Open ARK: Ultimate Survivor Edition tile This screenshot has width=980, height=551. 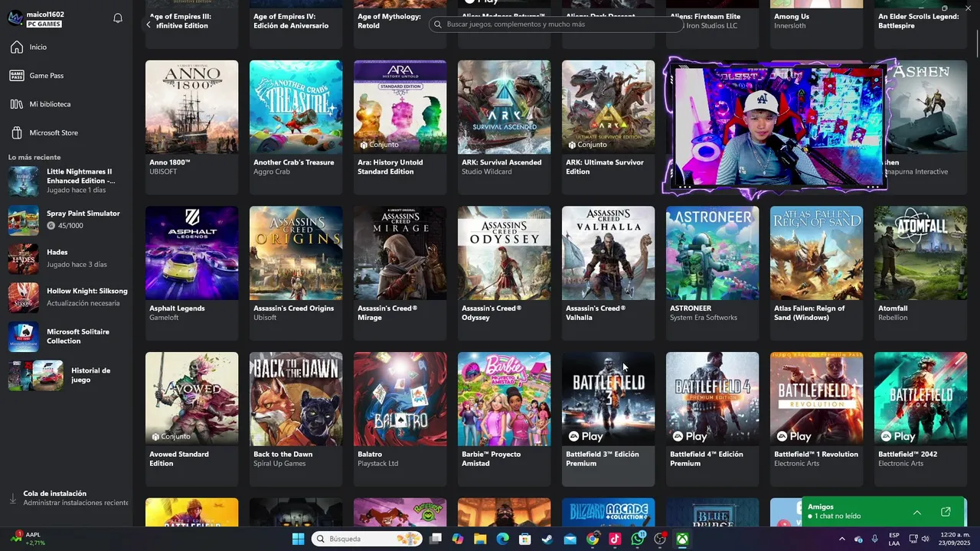(x=608, y=127)
